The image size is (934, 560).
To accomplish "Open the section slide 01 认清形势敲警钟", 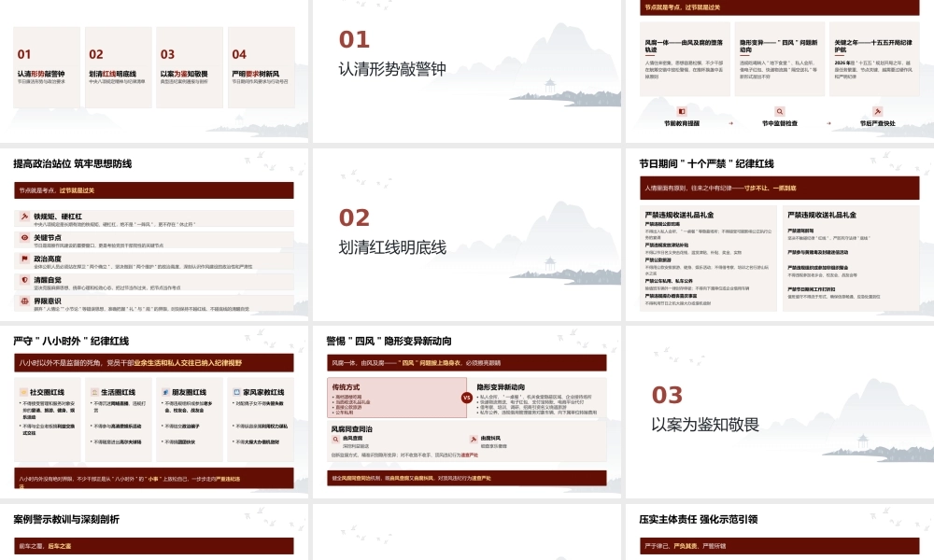I will [466, 71].
